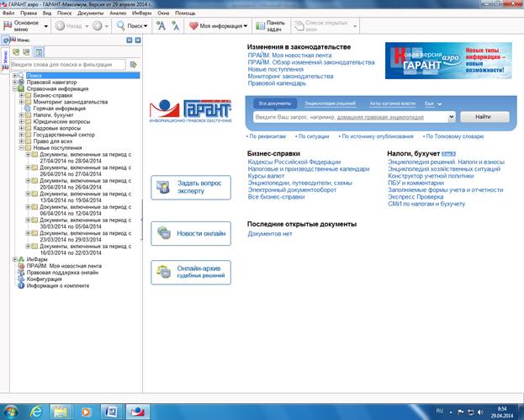Image resolution: width=524 pixels, height=420 pixels.
Task: Select Энциклопедии решений search tab
Action: tap(330, 104)
